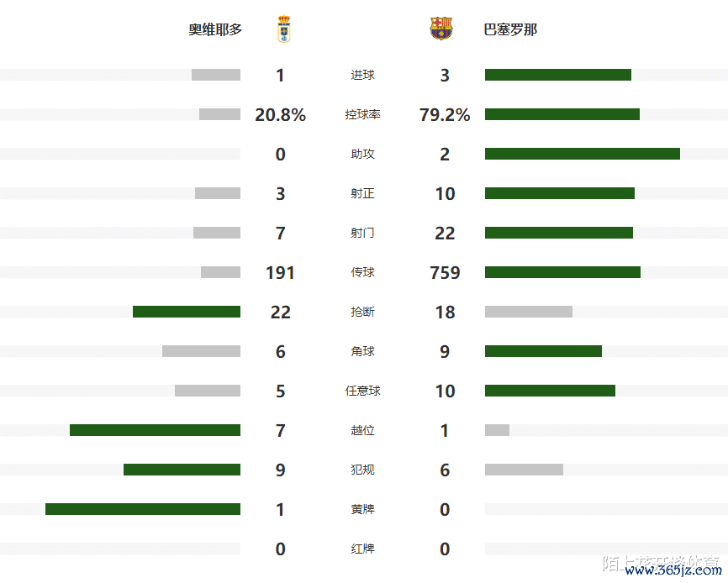Select the 巴塞罗那 team name
The width and height of the screenshot is (728, 583).
(x=510, y=29)
